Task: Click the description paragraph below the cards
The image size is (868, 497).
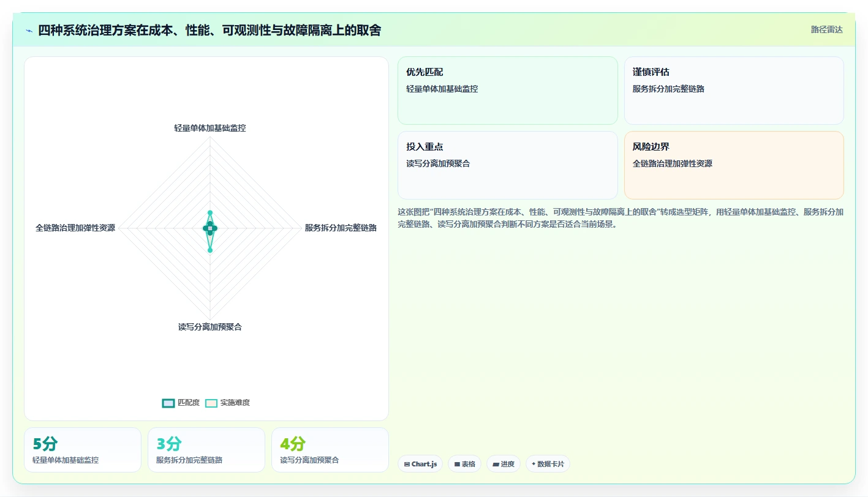Action: pyautogui.click(x=621, y=218)
